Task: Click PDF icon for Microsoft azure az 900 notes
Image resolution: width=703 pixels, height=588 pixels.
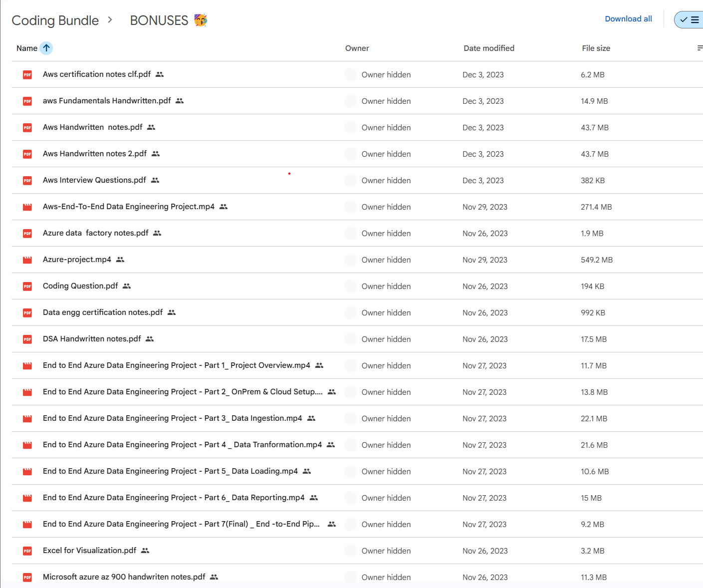Action: tap(27, 578)
